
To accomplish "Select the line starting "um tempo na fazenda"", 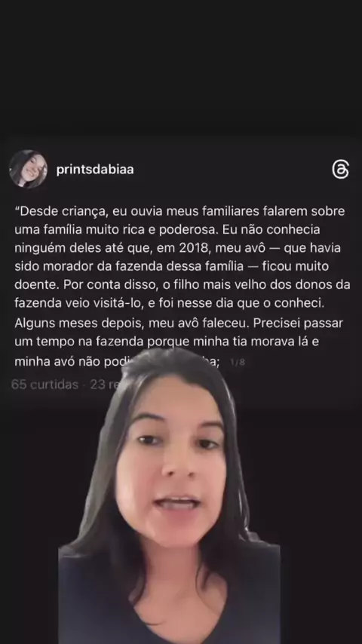I will click(x=167, y=342).
